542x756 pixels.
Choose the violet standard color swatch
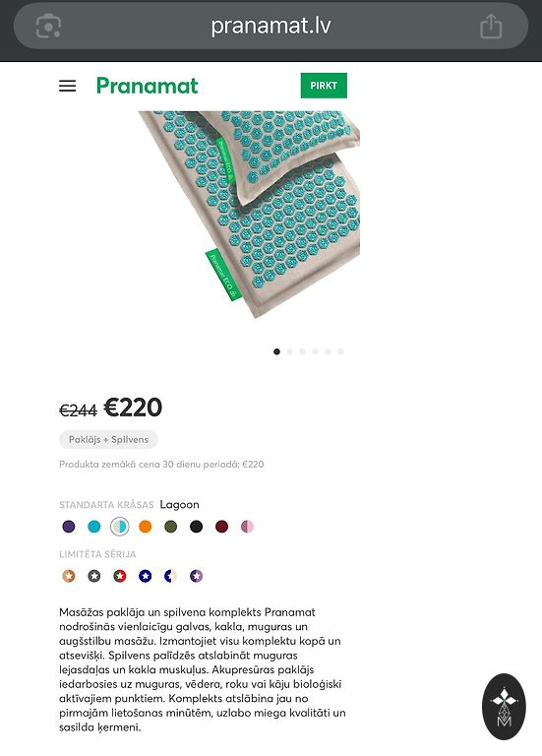[x=69, y=527]
